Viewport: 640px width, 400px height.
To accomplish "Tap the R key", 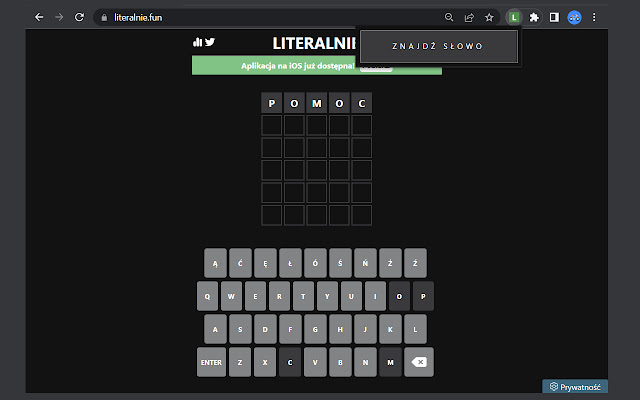I will [279, 296].
